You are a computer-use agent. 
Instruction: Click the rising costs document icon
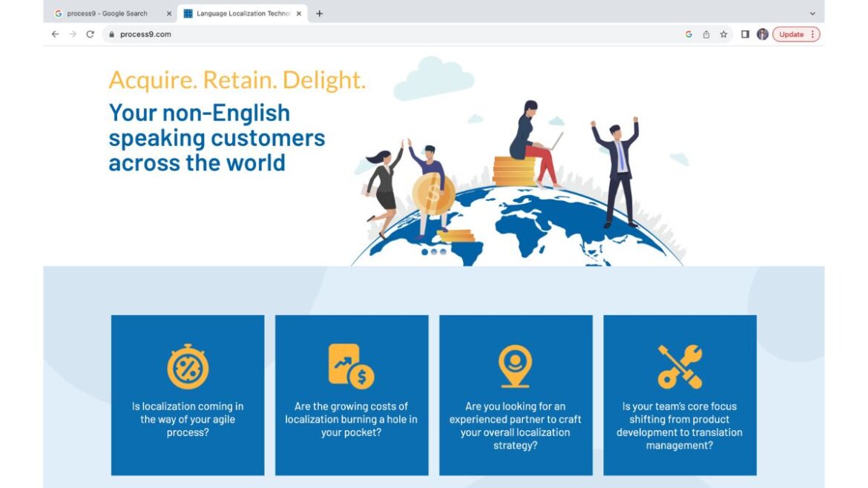click(x=351, y=363)
